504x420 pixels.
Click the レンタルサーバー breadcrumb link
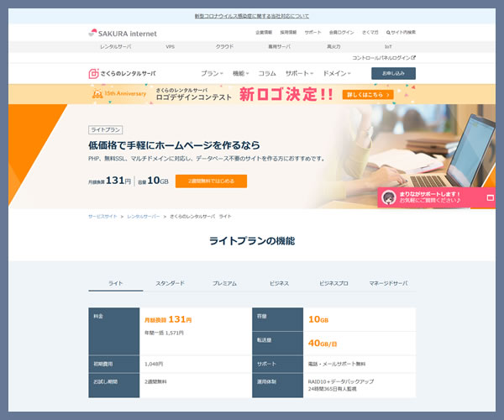pyautogui.click(x=144, y=217)
